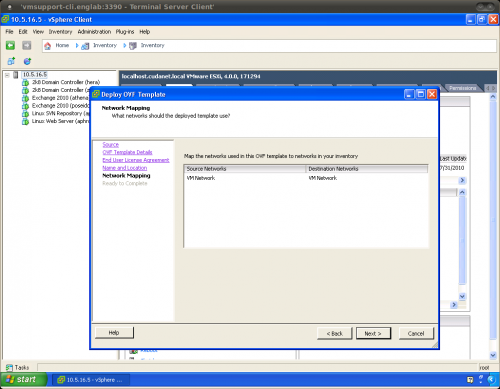Image resolution: width=500 pixels, height=389 pixels.
Task: Click the Home icon in the breadcrumb bar
Action: pos(48,46)
